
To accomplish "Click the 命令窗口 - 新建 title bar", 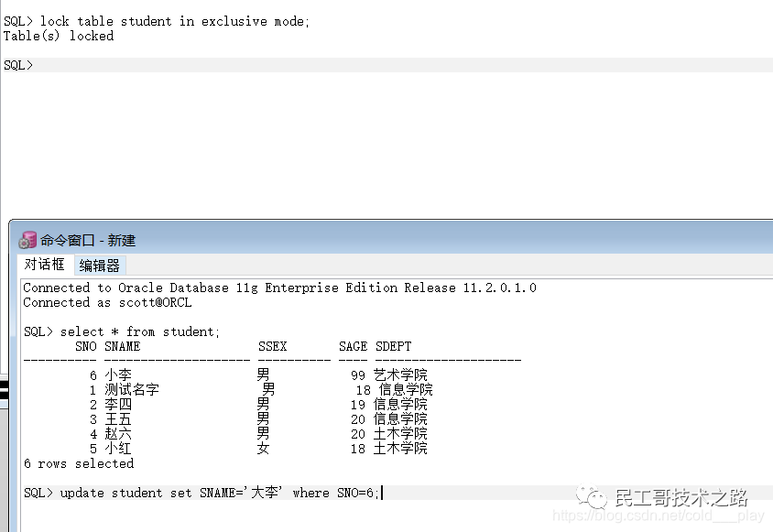I will pyautogui.click(x=391, y=240).
